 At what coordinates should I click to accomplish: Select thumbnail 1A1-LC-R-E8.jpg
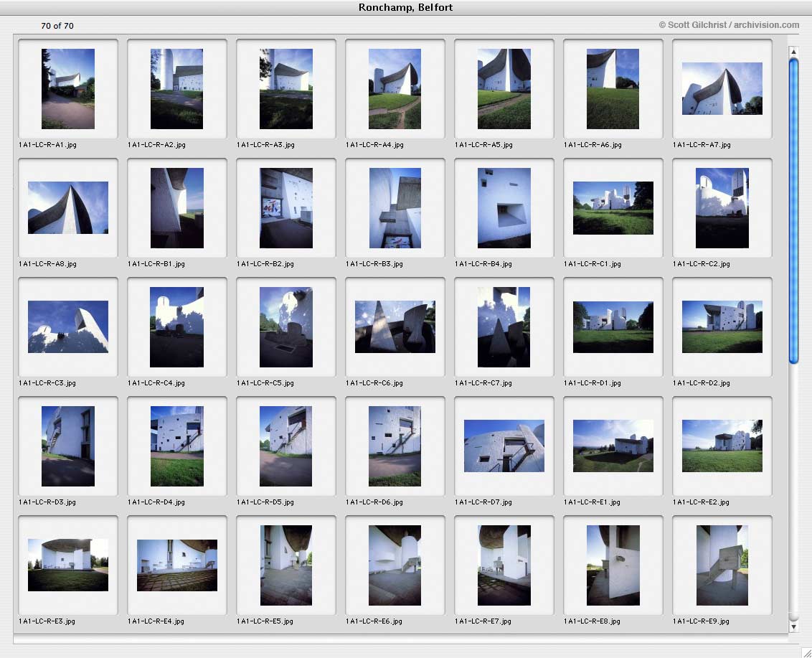[613, 565]
